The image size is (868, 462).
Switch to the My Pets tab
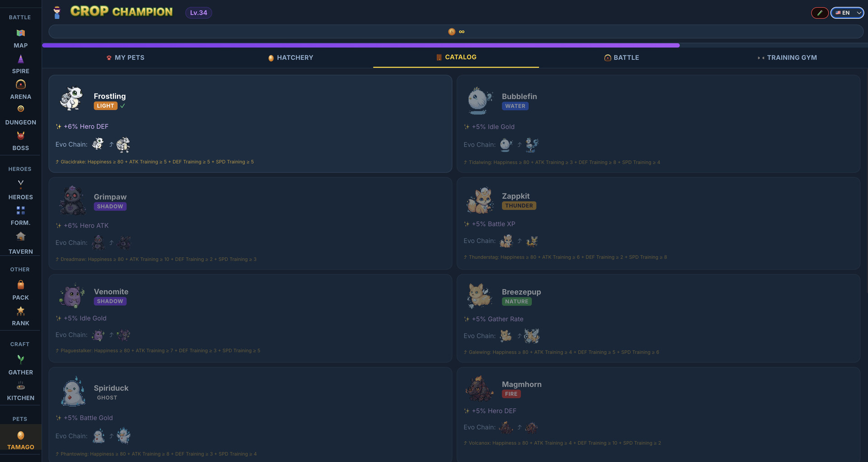[x=125, y=57]
